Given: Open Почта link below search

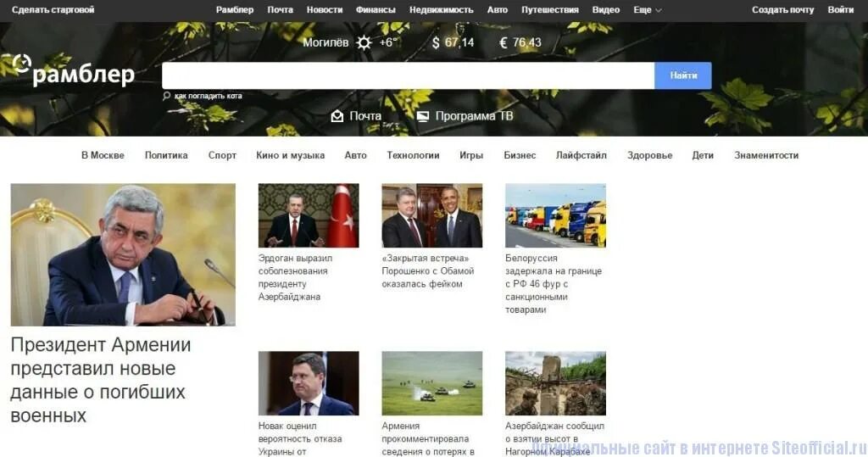Looking at the screenshot, I should tap(365, 116).
